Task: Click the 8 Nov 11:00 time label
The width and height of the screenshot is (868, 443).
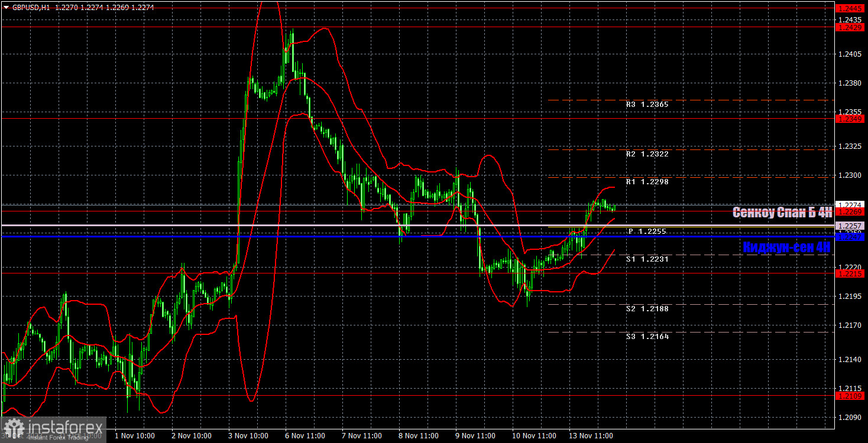Action: pyautogui.click(x=418, y=436)
